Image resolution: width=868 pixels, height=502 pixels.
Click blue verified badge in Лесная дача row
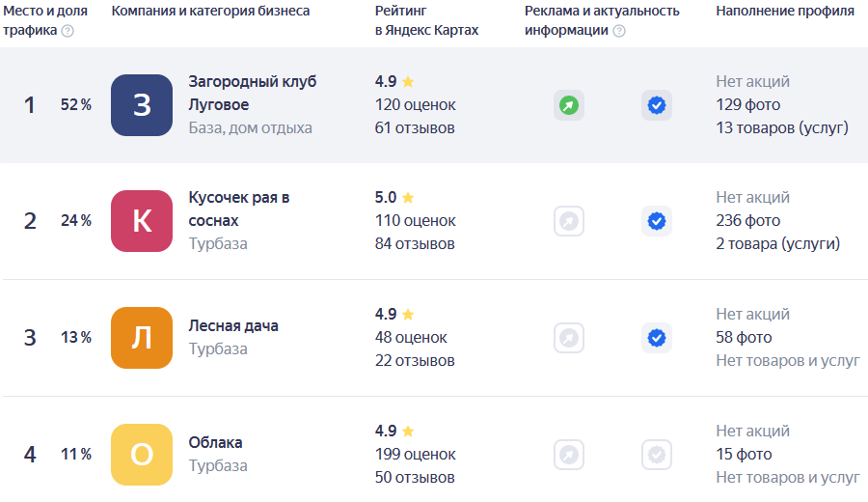657,338
